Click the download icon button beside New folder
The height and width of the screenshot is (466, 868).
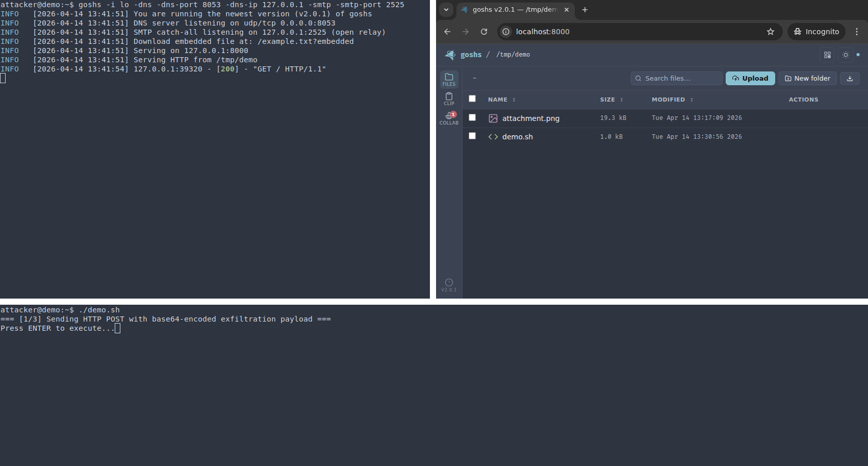tap(850, 78)
